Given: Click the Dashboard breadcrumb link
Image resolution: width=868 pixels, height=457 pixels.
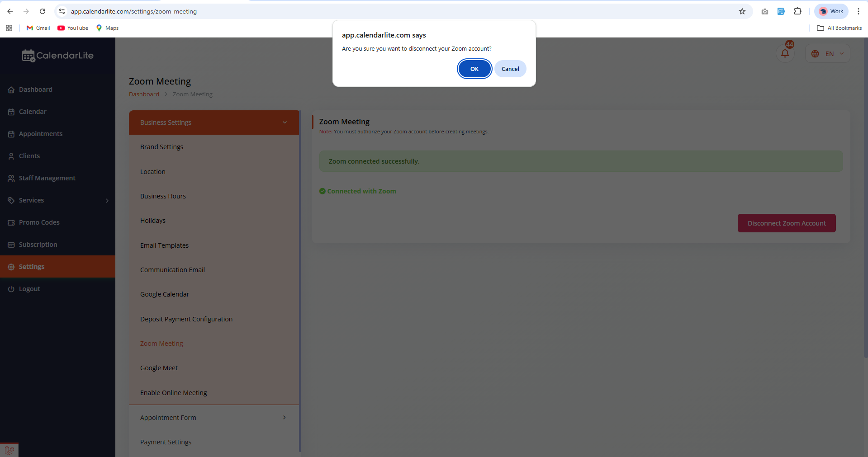Looking at the screenshot, I should pyautogui.click(x=144, y=94).
